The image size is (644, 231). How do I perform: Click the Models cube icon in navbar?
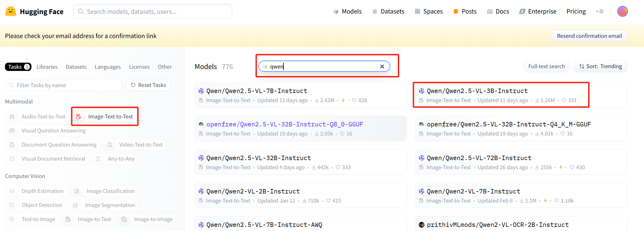336,11
